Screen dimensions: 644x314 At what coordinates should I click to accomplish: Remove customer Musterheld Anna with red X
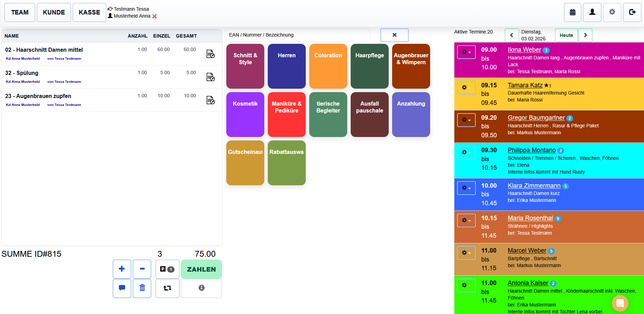(154, 16)
